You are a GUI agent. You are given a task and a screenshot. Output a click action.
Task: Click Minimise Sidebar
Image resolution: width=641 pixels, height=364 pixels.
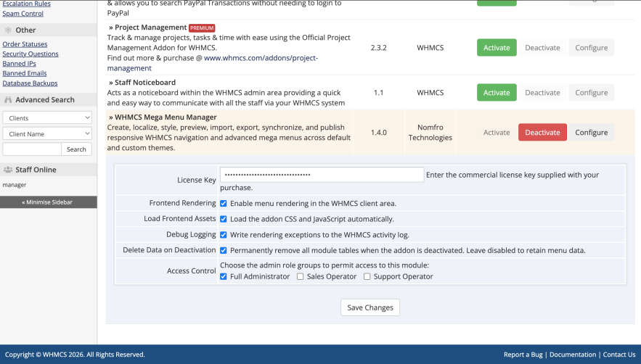point(48,202)
